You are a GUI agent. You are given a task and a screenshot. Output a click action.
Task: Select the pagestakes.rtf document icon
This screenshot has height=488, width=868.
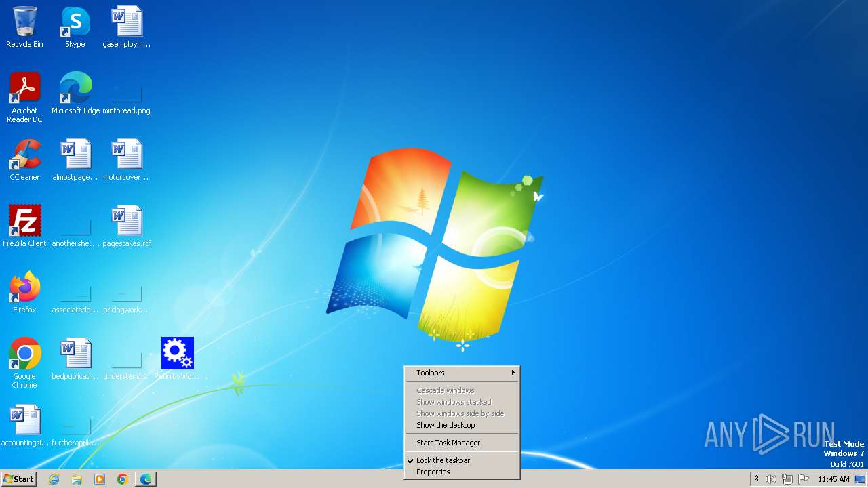pyautogui.click(x=127, y=226)
